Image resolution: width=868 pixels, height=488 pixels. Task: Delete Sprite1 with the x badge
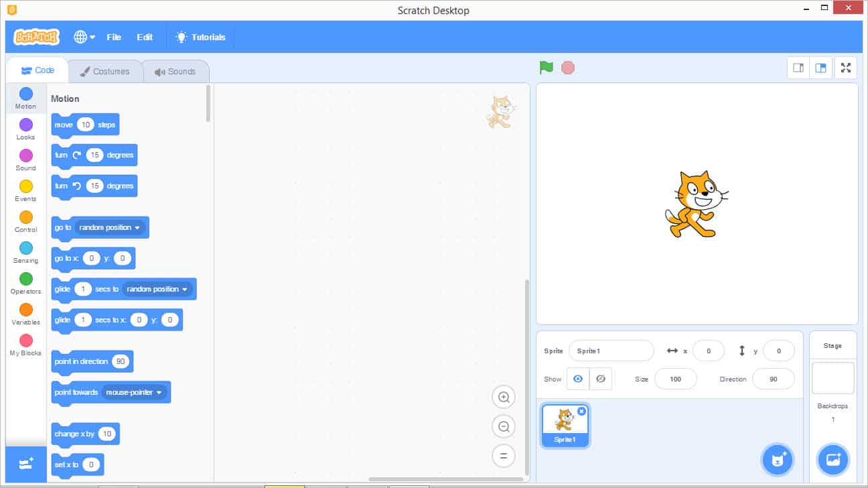[x=581, y=411]
